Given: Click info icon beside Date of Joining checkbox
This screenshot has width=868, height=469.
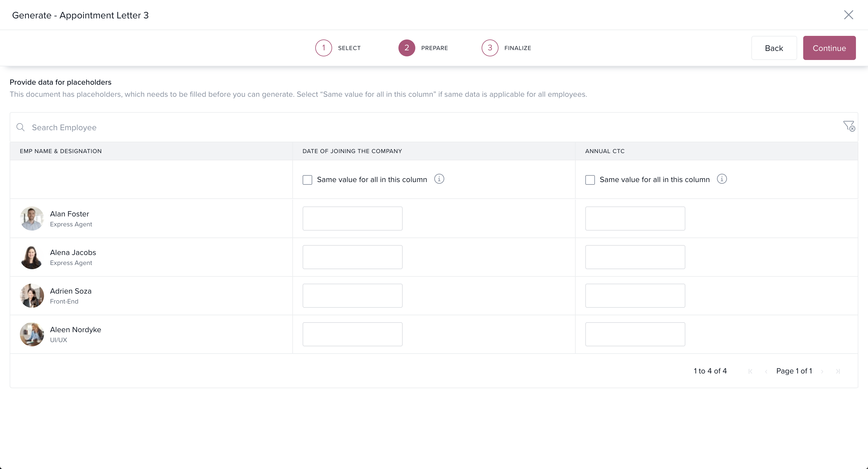Looking at the screenshot, I should [439, 179].
